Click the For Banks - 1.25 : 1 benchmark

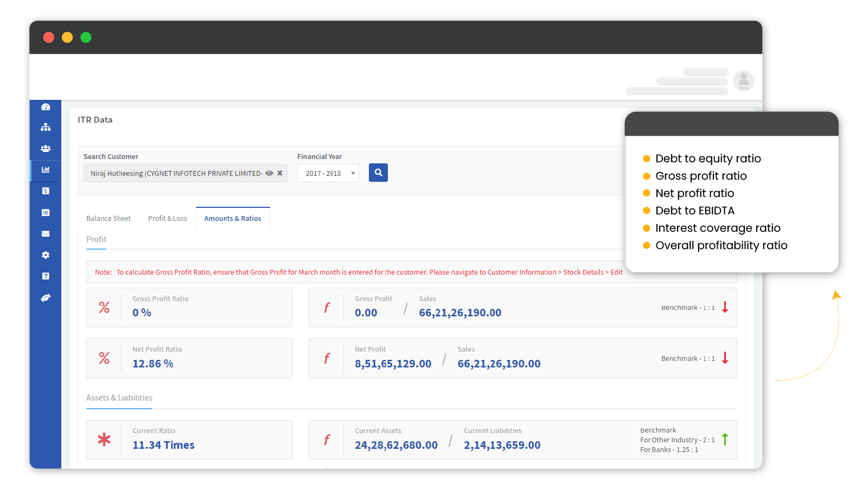[669, 450]
